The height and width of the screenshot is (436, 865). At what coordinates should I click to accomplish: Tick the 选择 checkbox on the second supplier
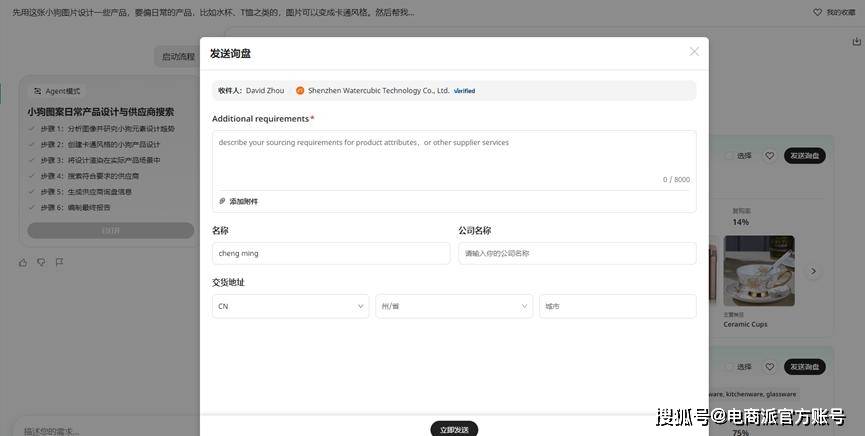[729, 367]
